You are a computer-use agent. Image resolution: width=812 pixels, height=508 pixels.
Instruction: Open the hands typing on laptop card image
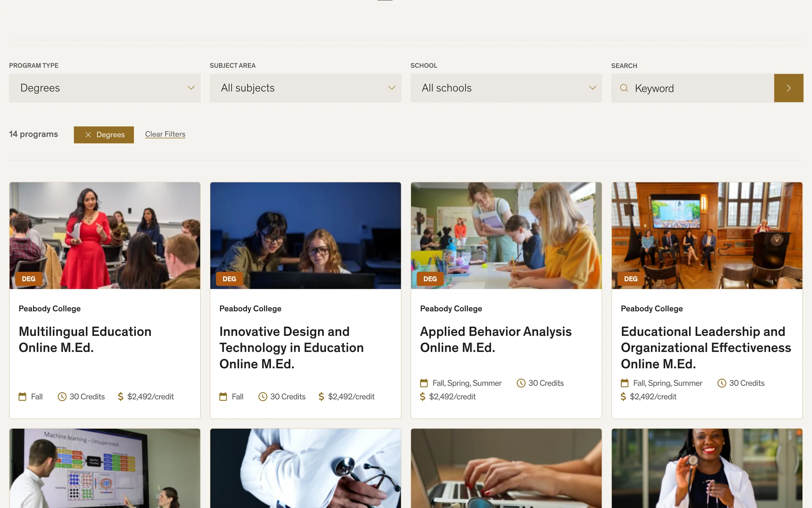[x=506, y=468]
